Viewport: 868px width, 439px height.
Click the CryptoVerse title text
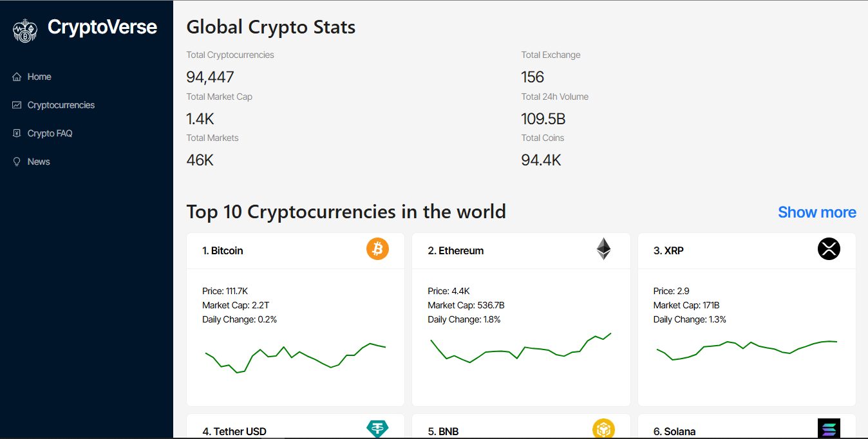(102, 27)
